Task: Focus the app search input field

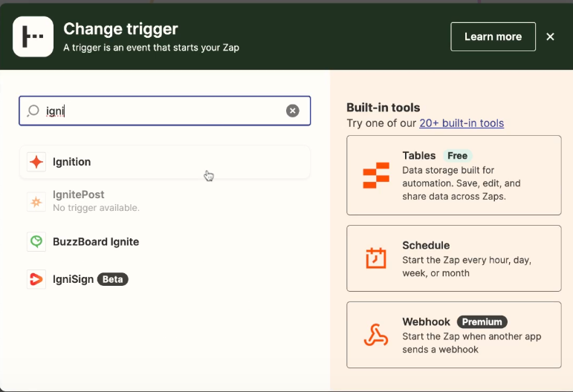Action: pyautogui.click(x=165, y=111)
